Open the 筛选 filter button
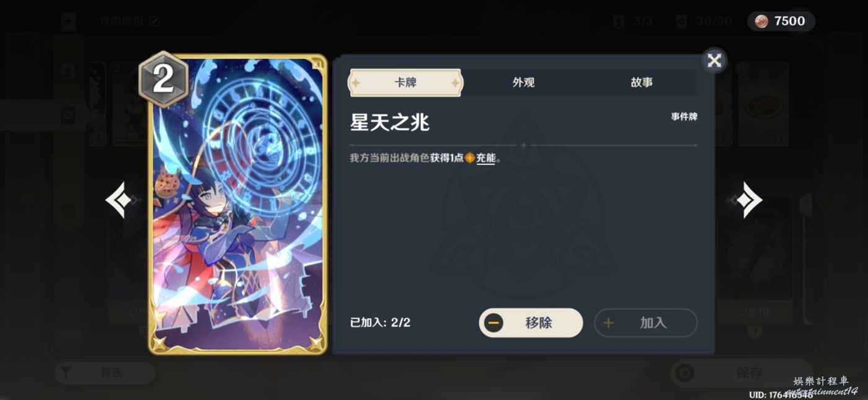The width and height of the screenshot is (868, 400). click(x=105, y=373)
